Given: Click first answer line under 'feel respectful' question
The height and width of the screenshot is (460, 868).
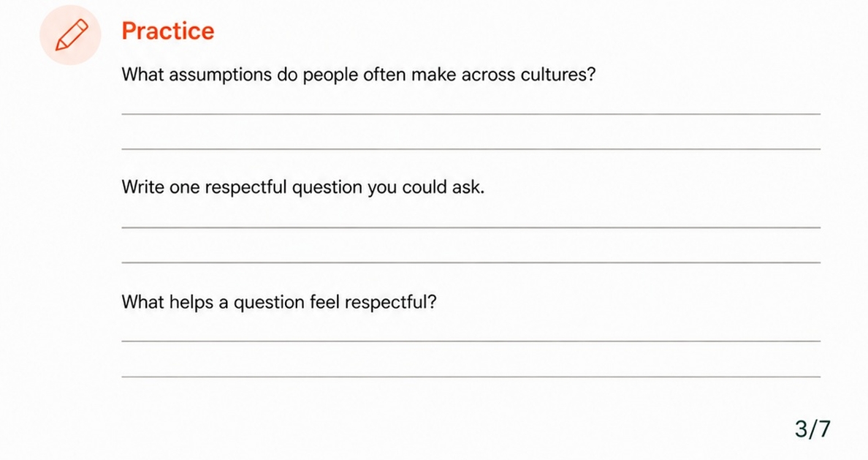Looking at the screenshot, I should [471, 341].
